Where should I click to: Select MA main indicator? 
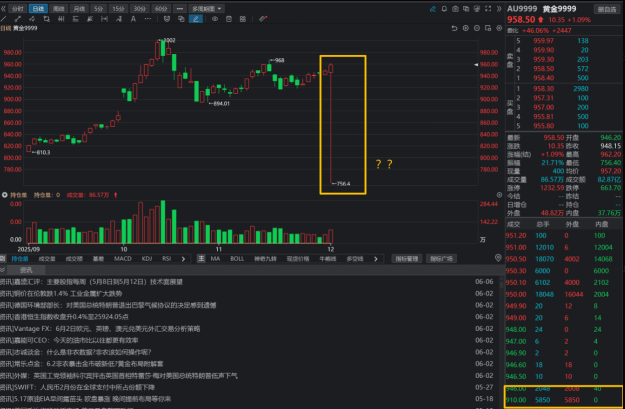pyautogui.click(x=215, y=259)
